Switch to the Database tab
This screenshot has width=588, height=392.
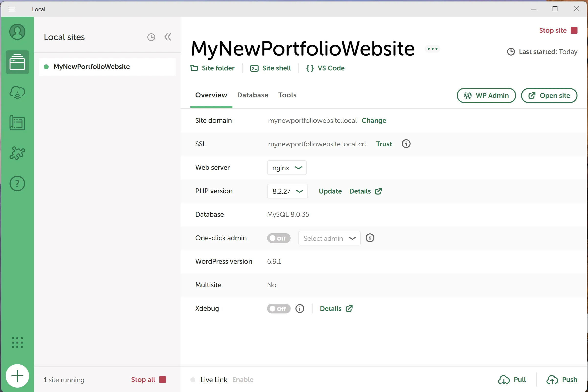click(x=252, y=95)
